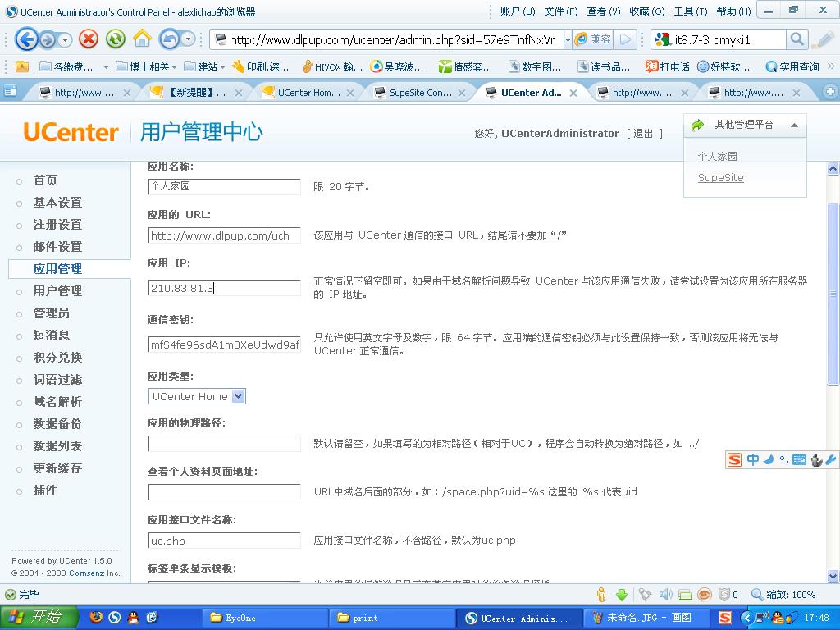840x630 pixels.
Task: Open the 查看(V) menu
Action: coord(603,11)
